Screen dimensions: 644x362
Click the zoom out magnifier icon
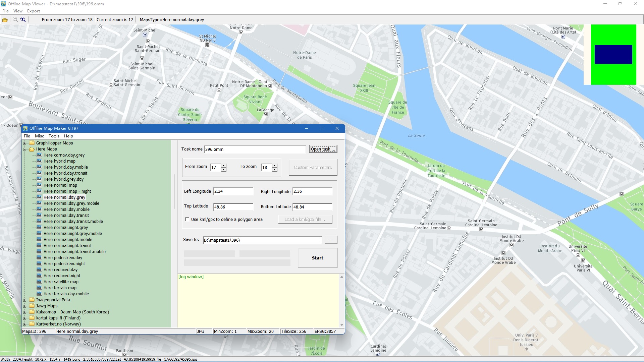click(x=15, y=19)
